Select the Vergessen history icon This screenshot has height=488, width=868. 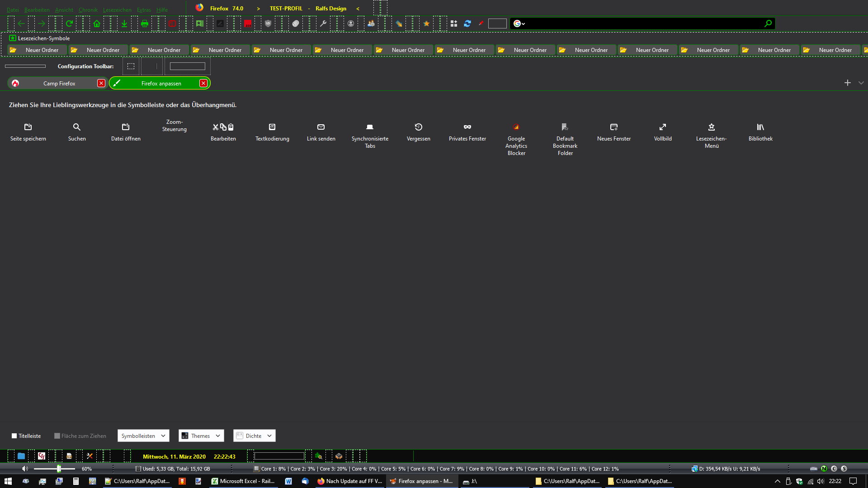coord(418,127)
